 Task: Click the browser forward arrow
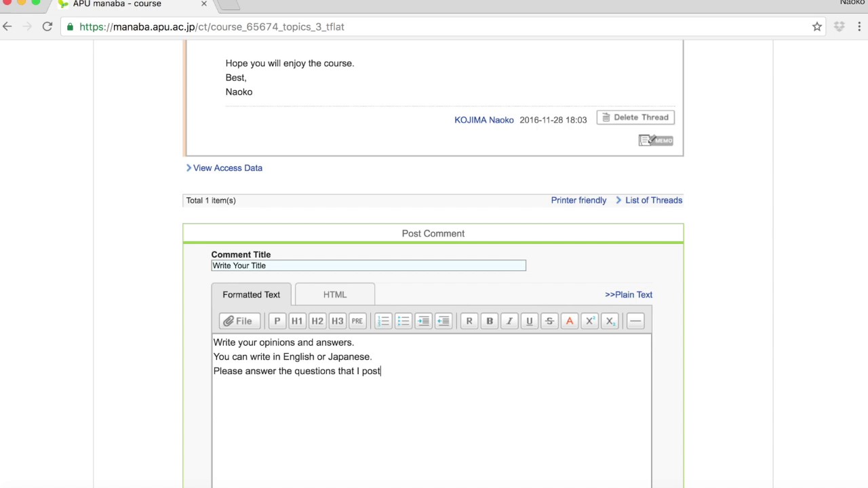[x=27, y=26]
